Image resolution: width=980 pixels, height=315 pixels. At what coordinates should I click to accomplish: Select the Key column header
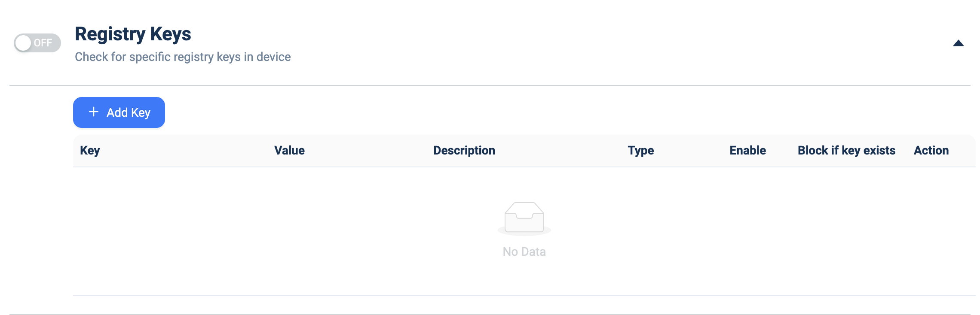(90, 151)
